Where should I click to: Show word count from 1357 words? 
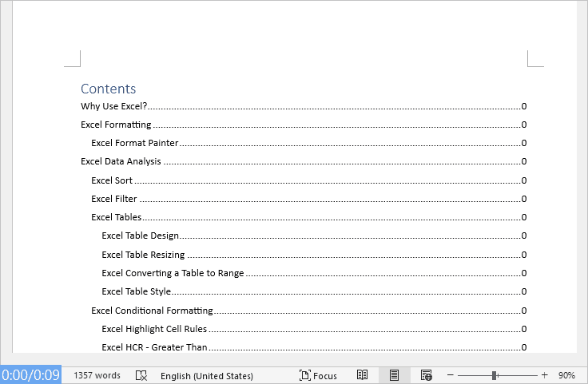(97, 375)
